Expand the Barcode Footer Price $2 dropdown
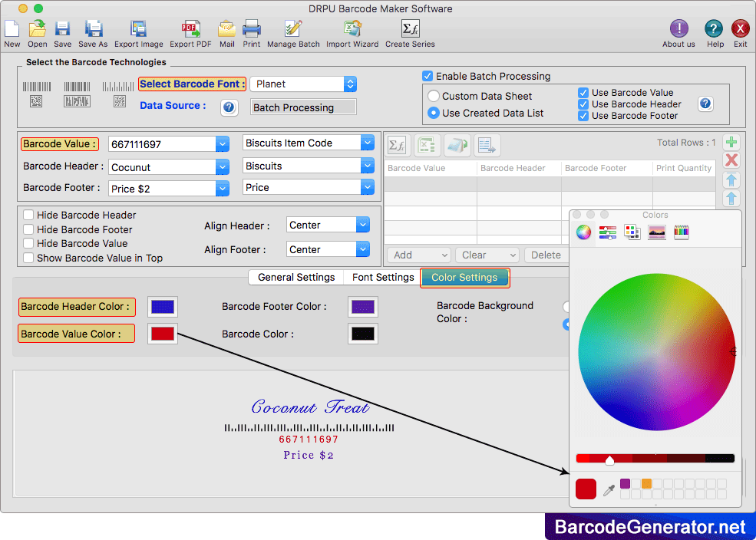This screenshot has height=540, width=756. (223, 189)
